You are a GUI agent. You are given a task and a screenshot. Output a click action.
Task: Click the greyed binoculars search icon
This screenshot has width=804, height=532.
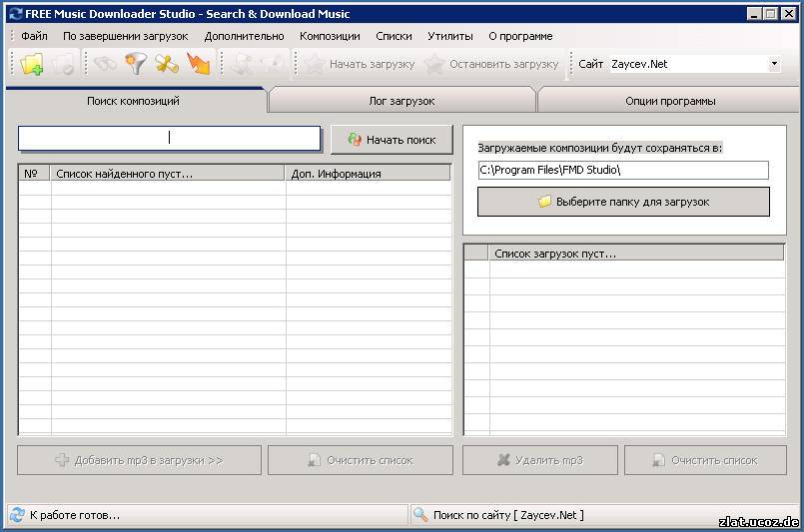pos(105,64)
